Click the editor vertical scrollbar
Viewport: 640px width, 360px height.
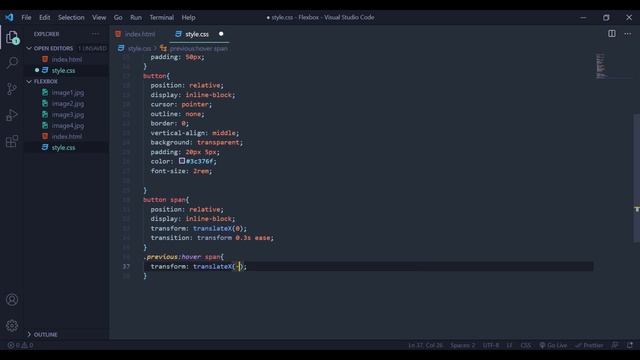pyautogui.click(x=636, y=178)
